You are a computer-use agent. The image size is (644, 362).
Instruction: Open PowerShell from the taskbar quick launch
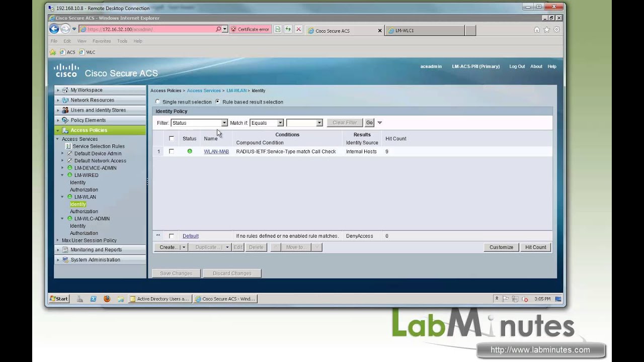(x=93, y=299)
